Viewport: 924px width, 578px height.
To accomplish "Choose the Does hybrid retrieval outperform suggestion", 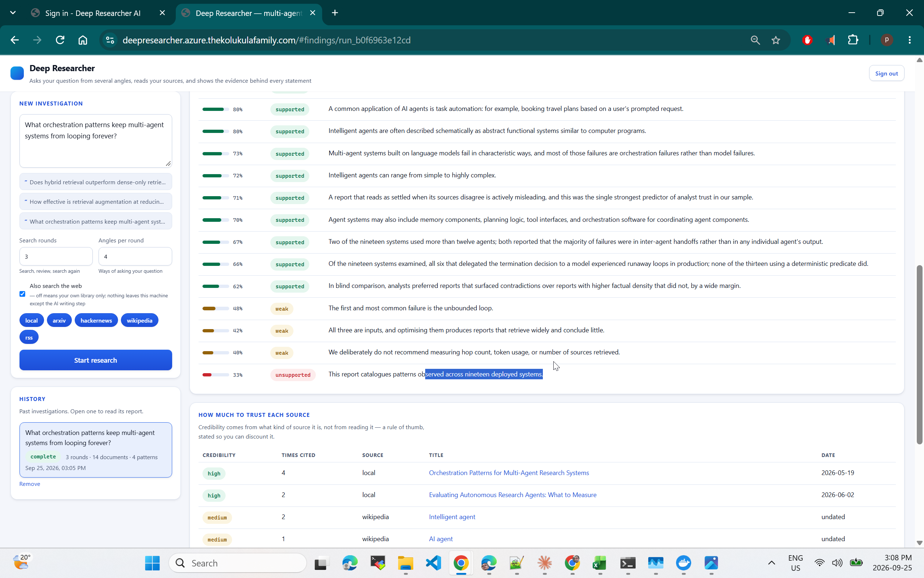I will pos(95,182).
